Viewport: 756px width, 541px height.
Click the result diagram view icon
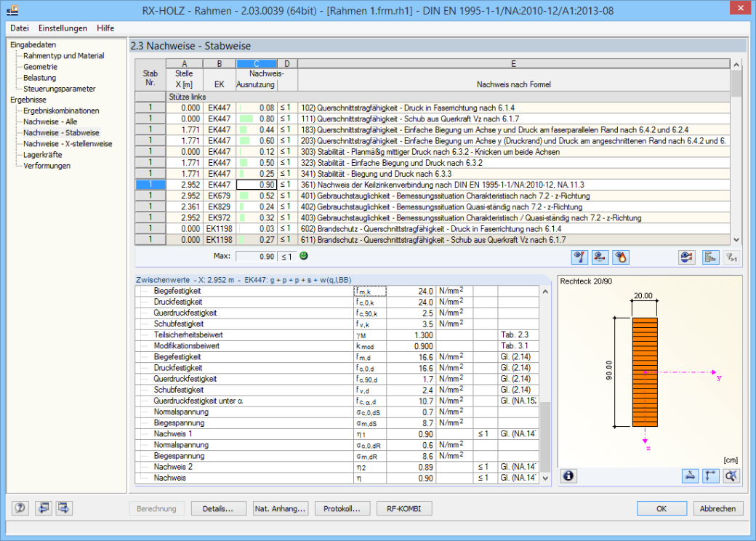[686, 257]
